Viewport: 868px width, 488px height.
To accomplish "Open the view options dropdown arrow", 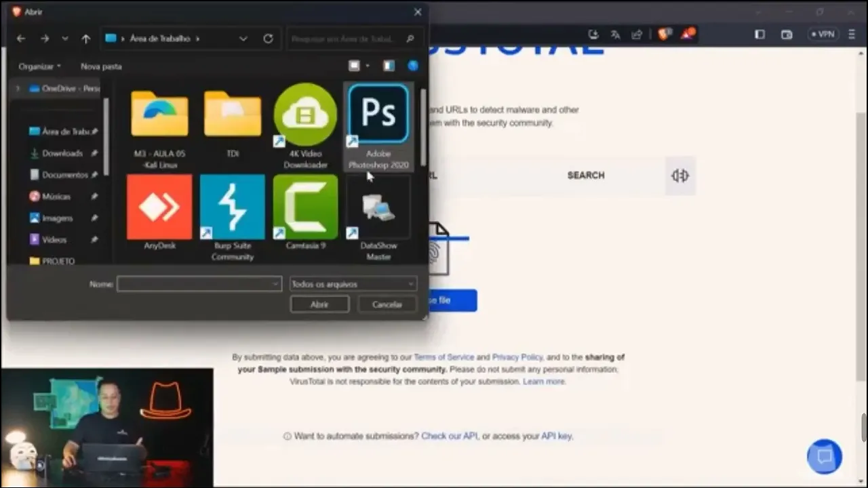I will 368,66.
